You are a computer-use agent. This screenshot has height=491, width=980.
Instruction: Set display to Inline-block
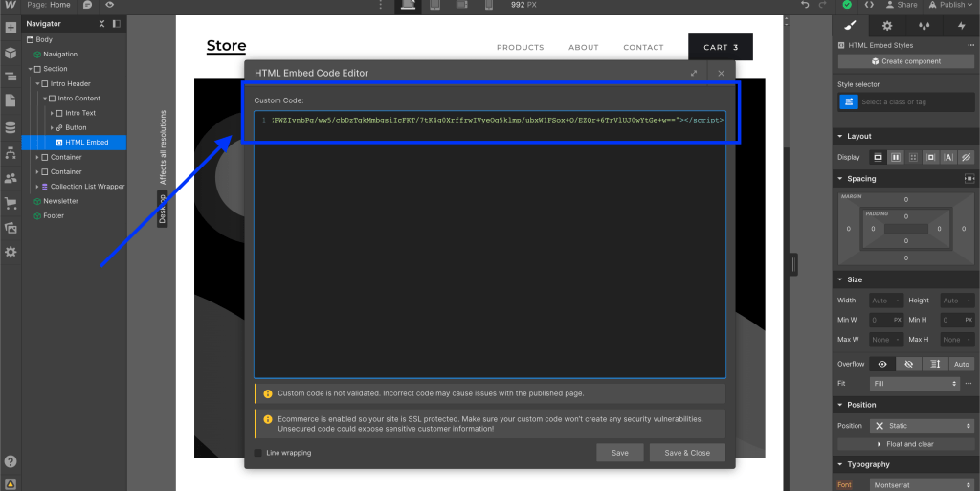[930, 157]
